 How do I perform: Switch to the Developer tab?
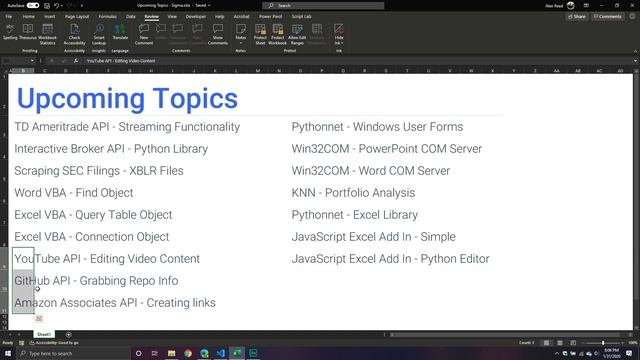coord(196,17)
